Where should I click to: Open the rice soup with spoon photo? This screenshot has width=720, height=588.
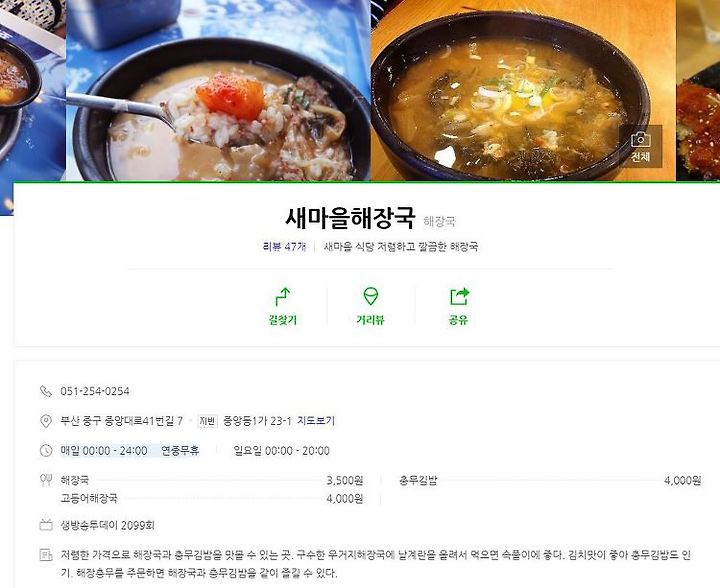click(218, 90)
